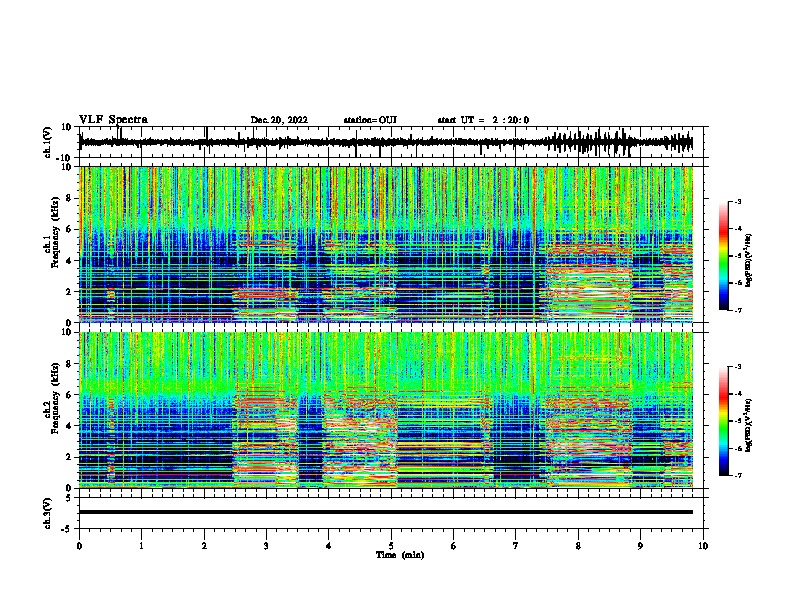Click the "VLF Spectra" plot title
This screenshot has height=612, width=792.
[113, 120]
